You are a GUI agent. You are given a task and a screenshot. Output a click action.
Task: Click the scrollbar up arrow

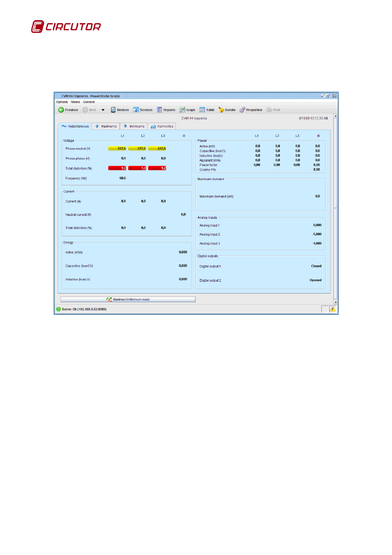coord(336,116)
